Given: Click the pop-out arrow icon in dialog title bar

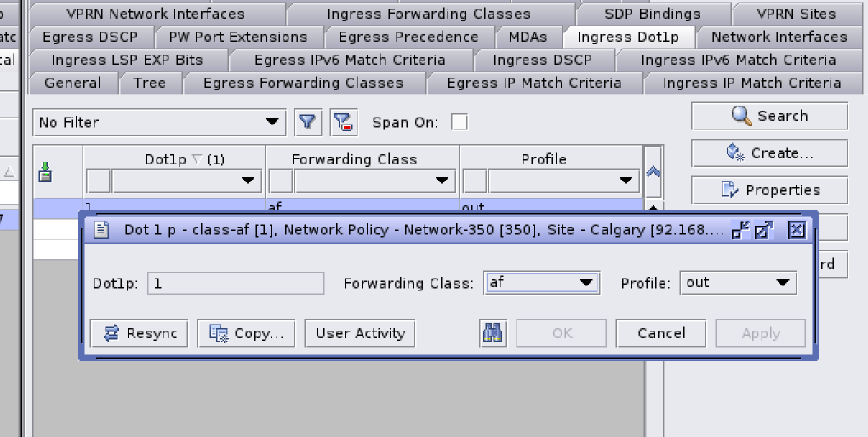Looking at the screenshot, I should (x=763, y=230).
